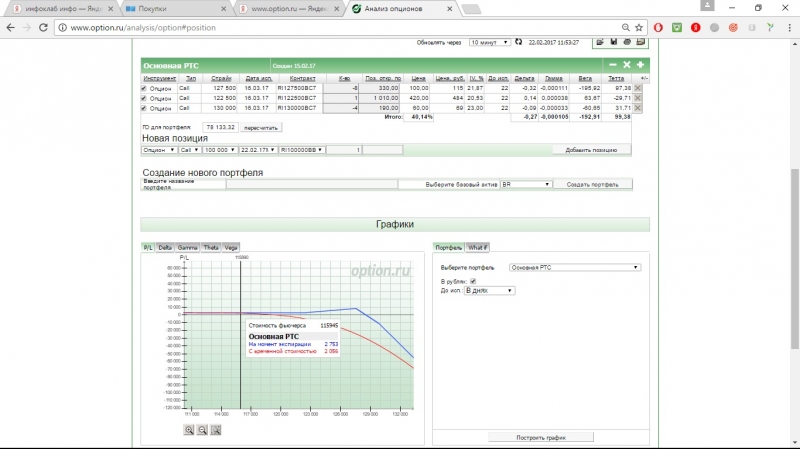This screenshot has width=800, height=449.
Task: Open the green shield extension icon
Action: pyautogui.click(x=677, y=28)
